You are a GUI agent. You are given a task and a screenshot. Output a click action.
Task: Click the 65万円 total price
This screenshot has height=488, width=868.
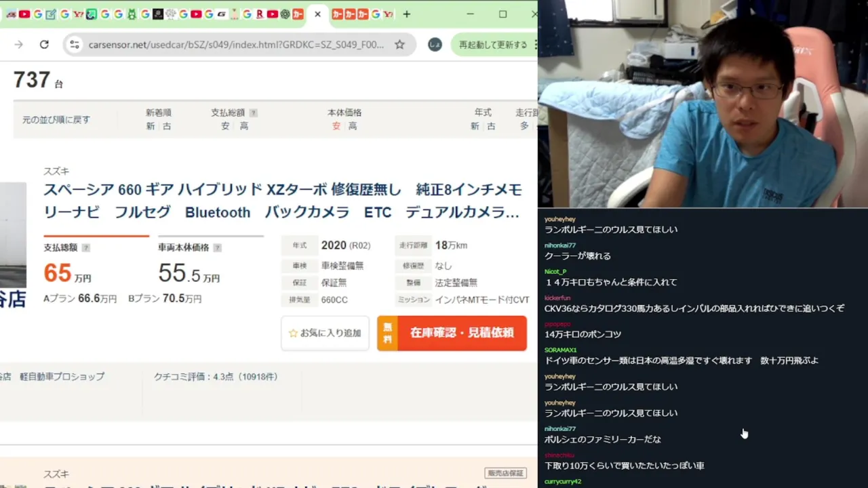[x=67, y=273]
